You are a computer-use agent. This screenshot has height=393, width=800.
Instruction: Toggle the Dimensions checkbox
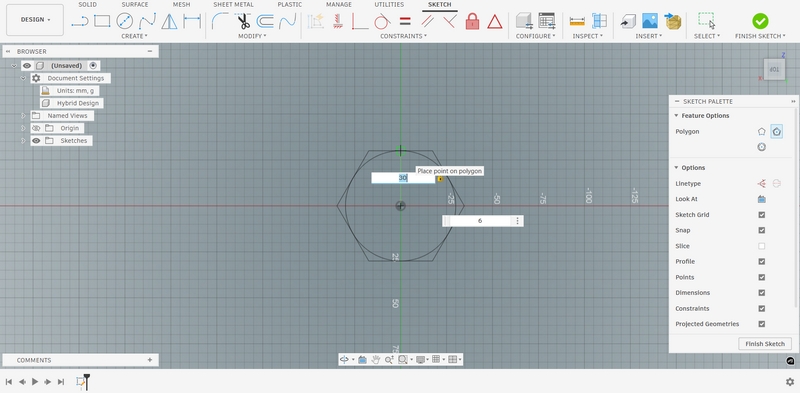point(762,293)
